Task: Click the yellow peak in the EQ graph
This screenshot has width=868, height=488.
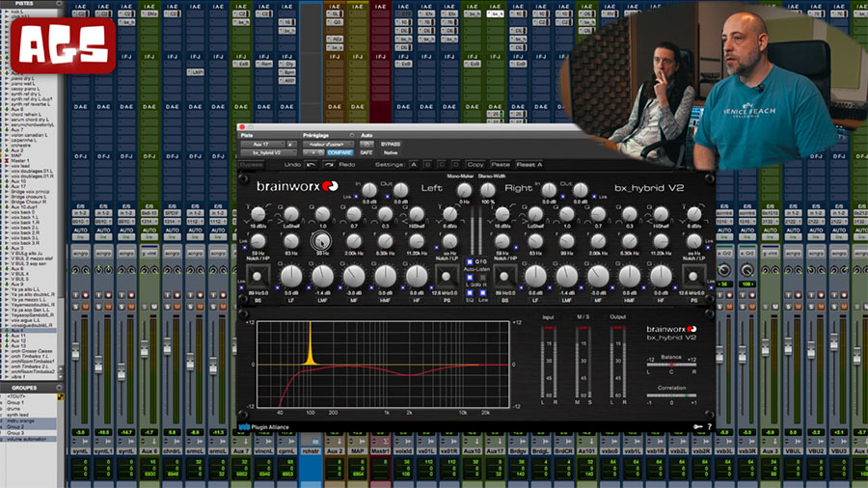Action: click(310, 343)
